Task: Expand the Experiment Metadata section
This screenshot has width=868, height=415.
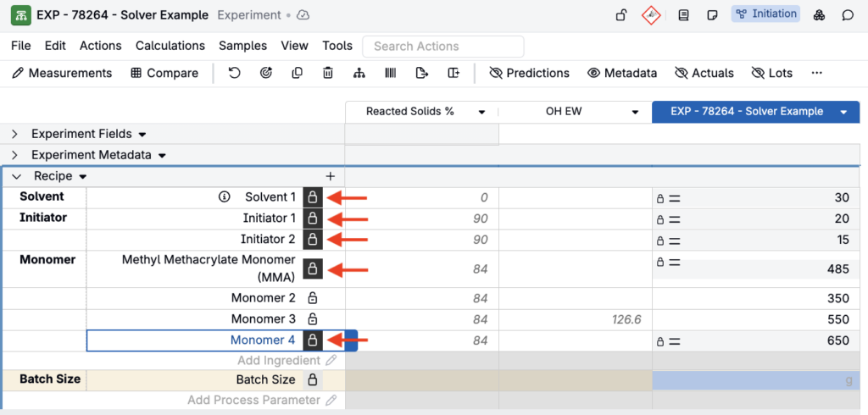Action: (15, 156)
